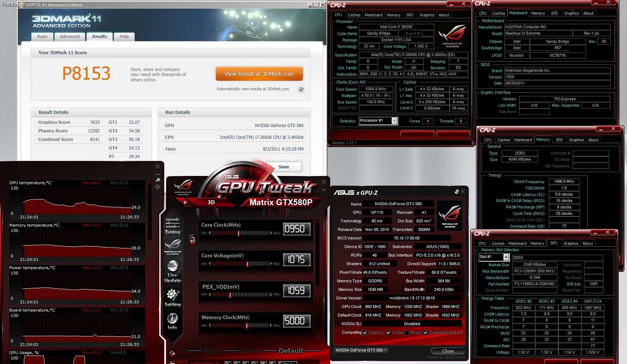The width and height of the screenshot is (627, 364).
Task: Click the Core Clock value field 0950
Action: 296,229
